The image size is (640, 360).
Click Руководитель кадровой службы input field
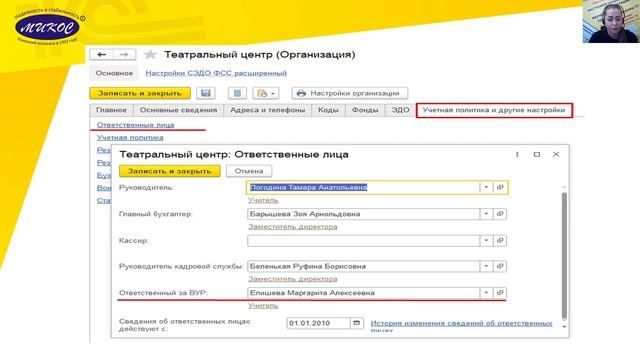(363, 267)
